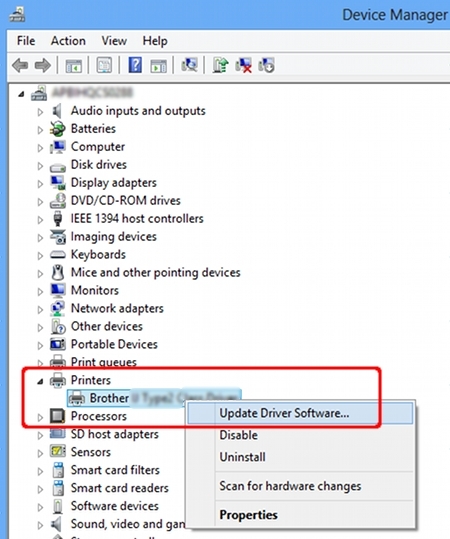The height and width of the screenshot is (539, 450).
Task: Click Scan for hardware changes toolbar icon
Action: [189, 65]
